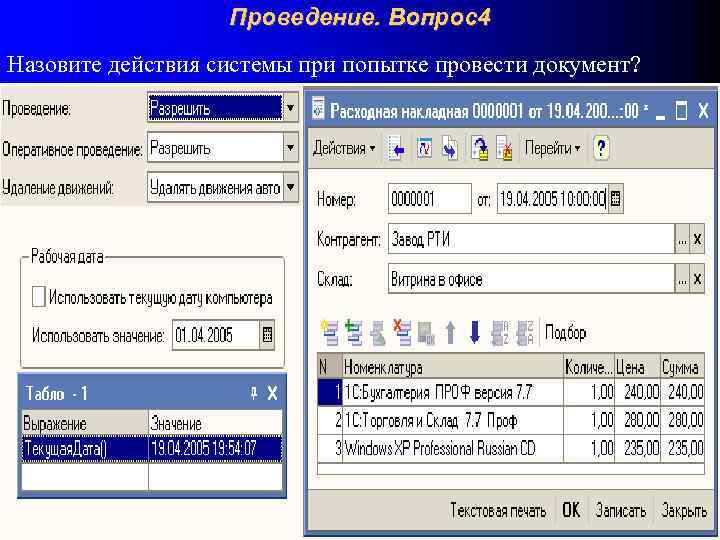
Task: Click the Выражение column header in Табло
Action: 85,423
